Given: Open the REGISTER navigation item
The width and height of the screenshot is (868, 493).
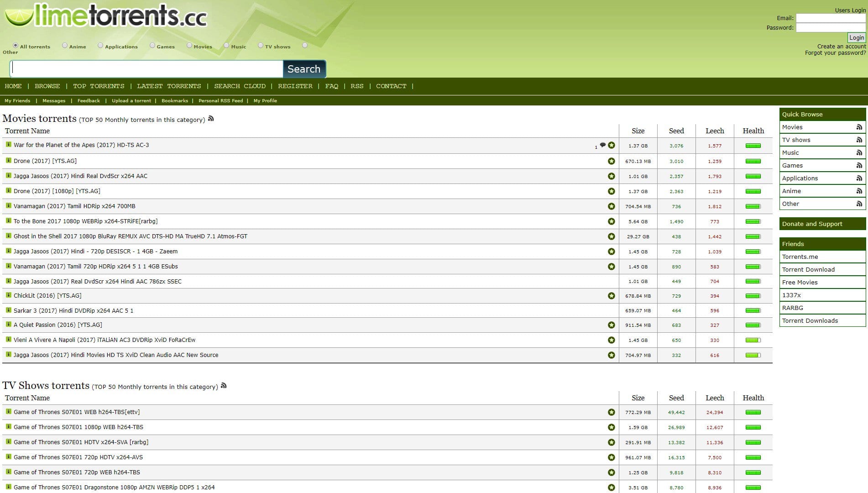Looking at the screenshot, I should (x=295, y=86).
